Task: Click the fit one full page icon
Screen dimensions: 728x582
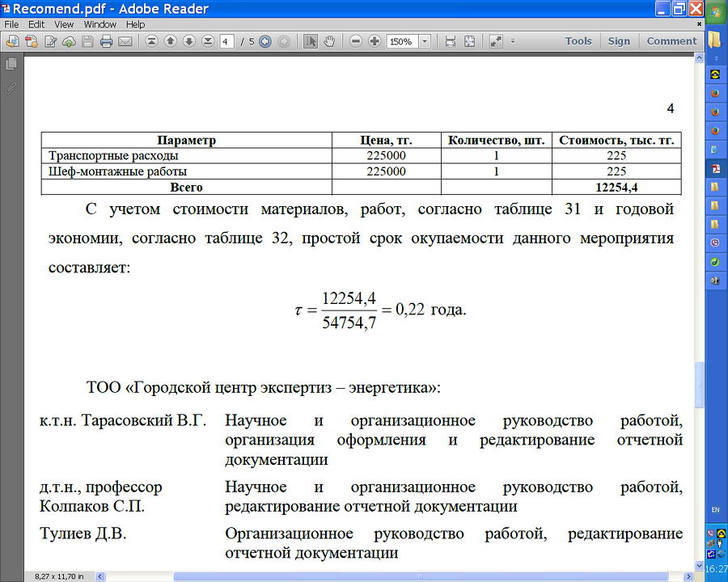Action: coord(469,41)
